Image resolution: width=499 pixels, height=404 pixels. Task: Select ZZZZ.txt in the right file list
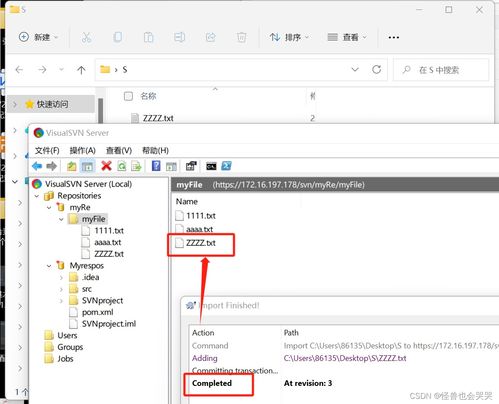pyautogui.click(x=201, y=243)
